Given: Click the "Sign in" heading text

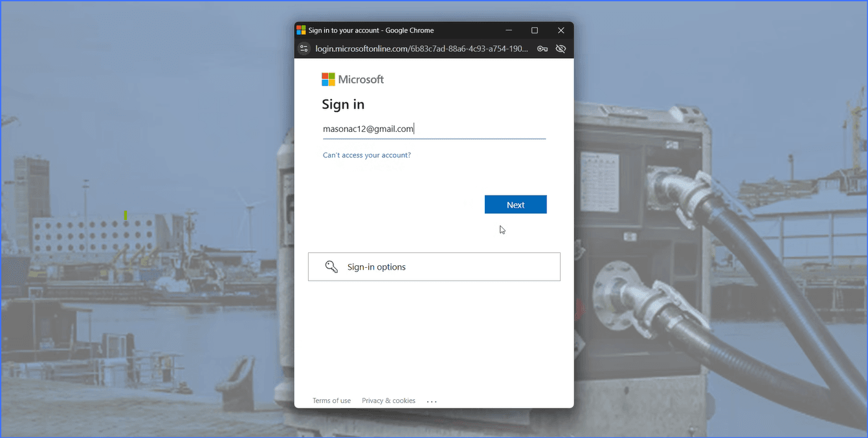Looking at the screenshot, I should (x=343, y=105).
